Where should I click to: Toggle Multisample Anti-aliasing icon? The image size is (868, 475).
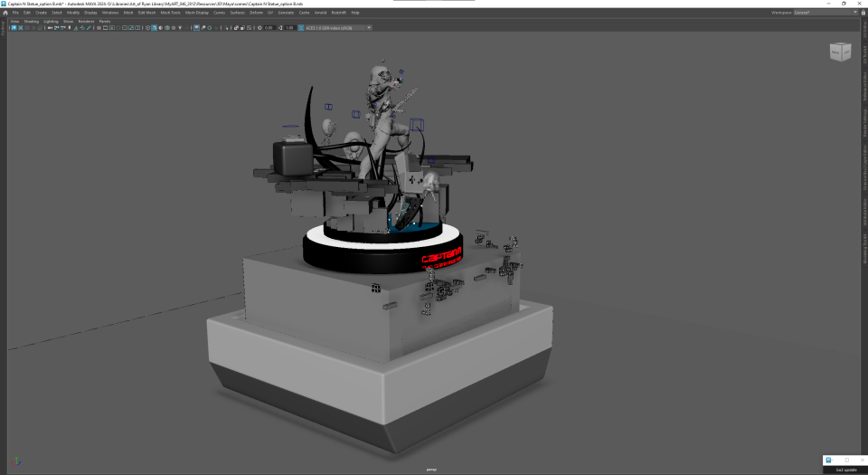(x=209, y=28)
